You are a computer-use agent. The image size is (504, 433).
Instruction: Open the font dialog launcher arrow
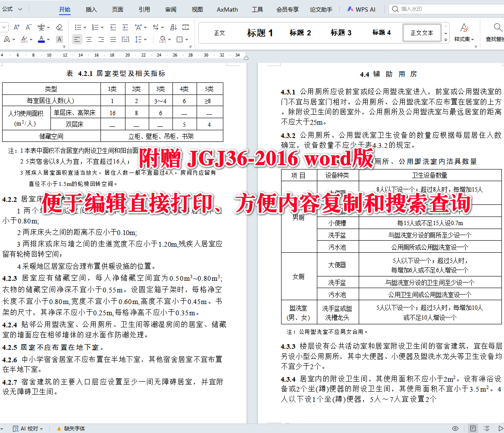[64, 46]
